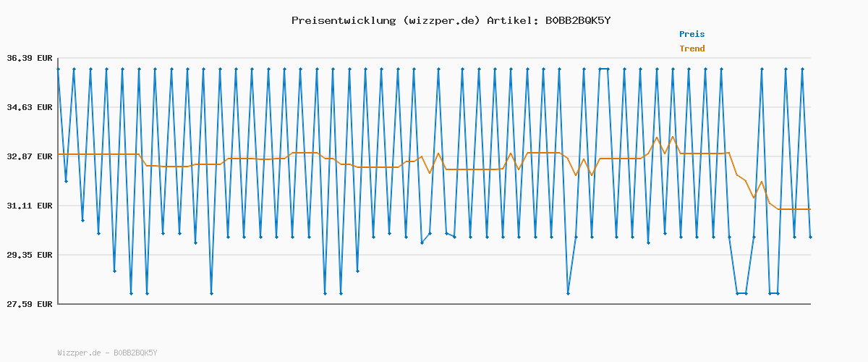The image size is (868, 362).
Task: Click the 36.39 EUR axis label
Action: (x=30, y=58)
